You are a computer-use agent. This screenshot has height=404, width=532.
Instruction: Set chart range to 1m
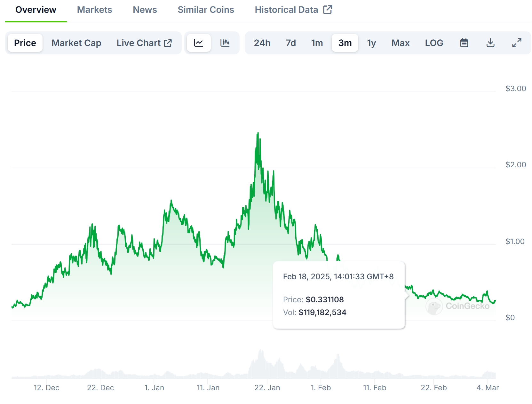pos(317,43)
